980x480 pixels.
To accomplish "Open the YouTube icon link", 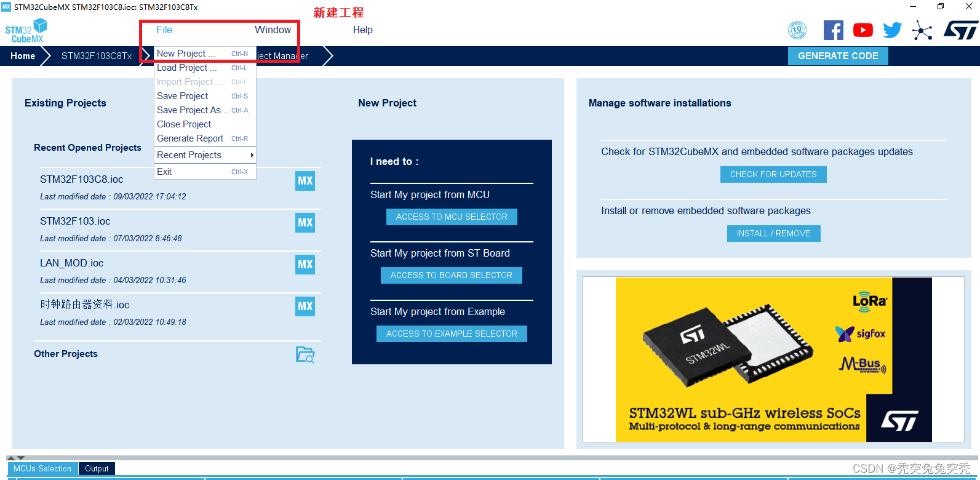I will pyautogui.click(x=863, y=30).
